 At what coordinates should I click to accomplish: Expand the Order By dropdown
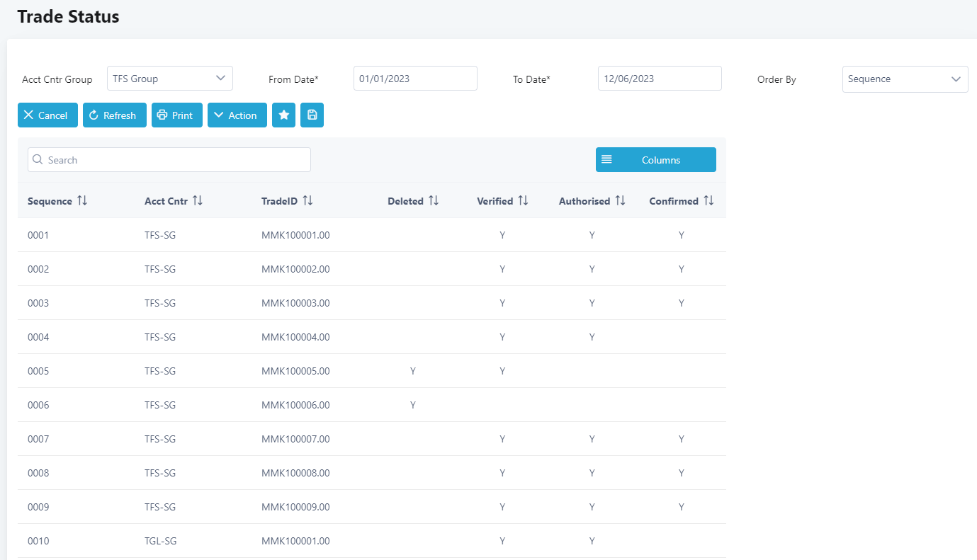pyautogui.click(x=905, y=79)
